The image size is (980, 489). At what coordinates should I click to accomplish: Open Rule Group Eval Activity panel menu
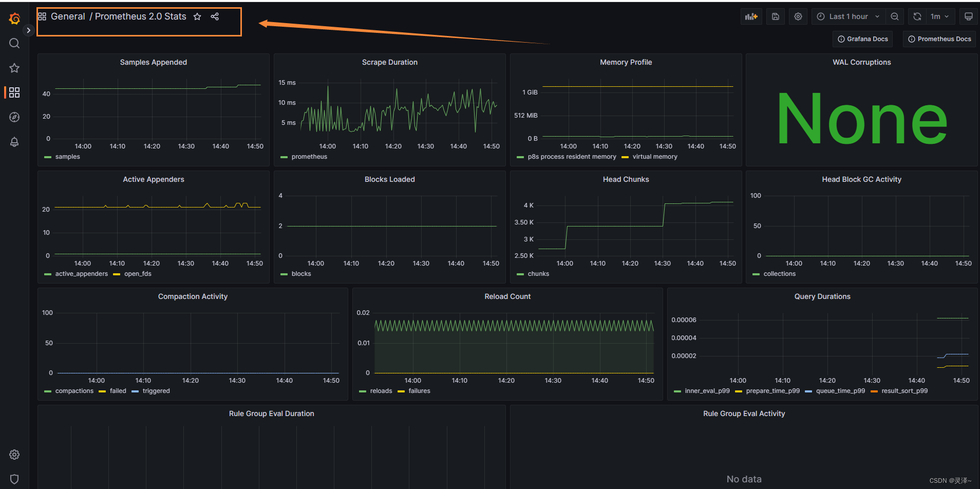tap(744, 413)
